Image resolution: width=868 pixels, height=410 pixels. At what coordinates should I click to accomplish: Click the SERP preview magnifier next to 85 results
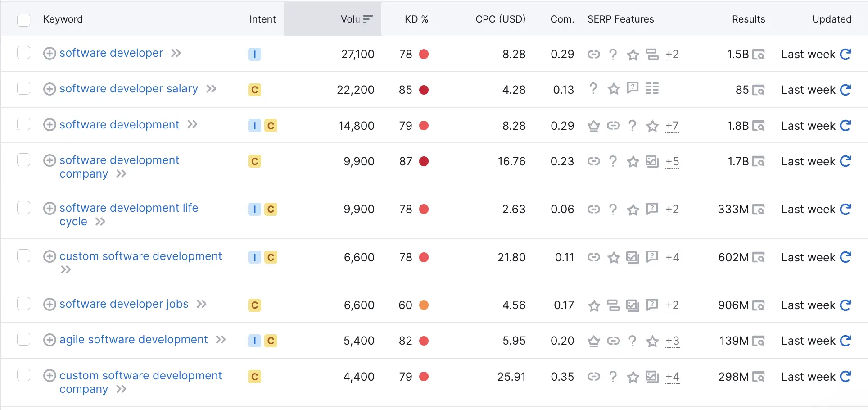(759, 90)
